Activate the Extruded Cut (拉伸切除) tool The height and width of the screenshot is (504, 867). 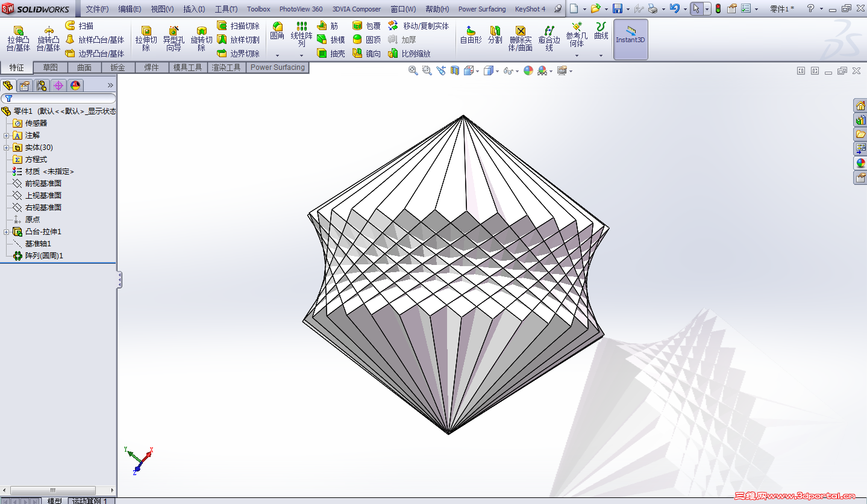tap(146, 39)
